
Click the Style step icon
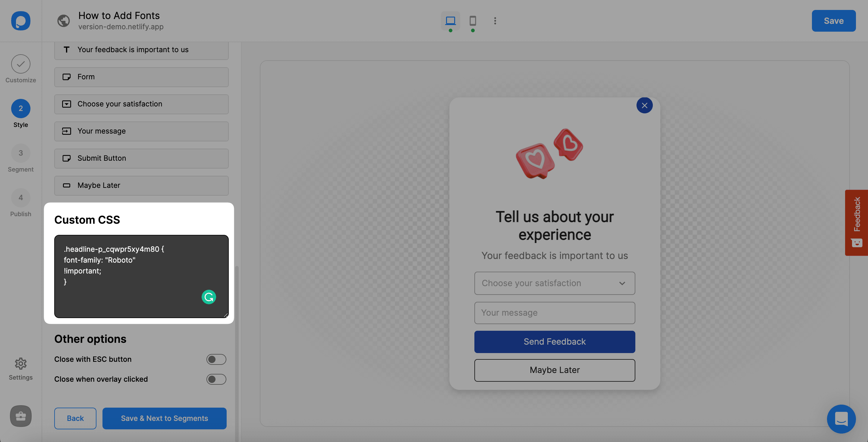[x=21, y=108]
